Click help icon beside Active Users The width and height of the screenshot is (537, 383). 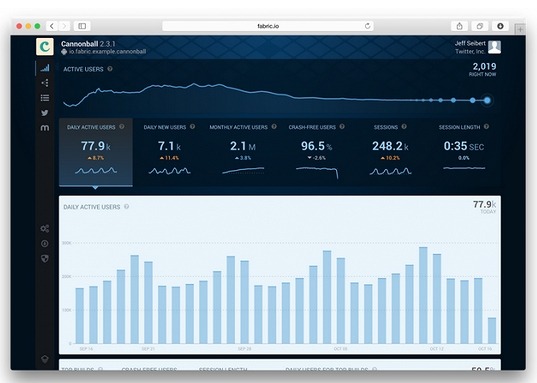[x=110, y=69]
